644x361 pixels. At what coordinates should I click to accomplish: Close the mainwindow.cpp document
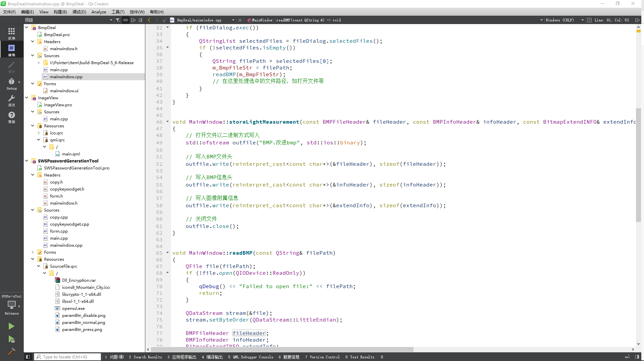[x=240, y=20]
